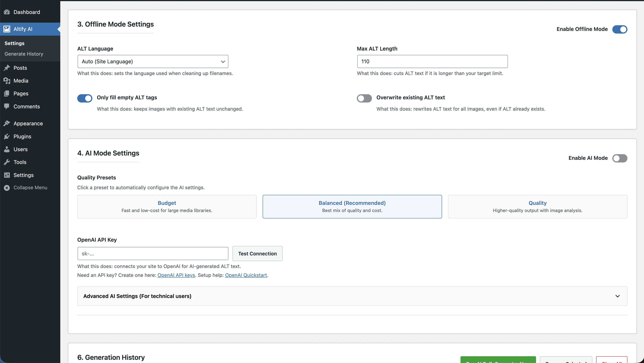Click the Posts pushpin icon
This screenshot has width=644, height=363.
point(7,68)
